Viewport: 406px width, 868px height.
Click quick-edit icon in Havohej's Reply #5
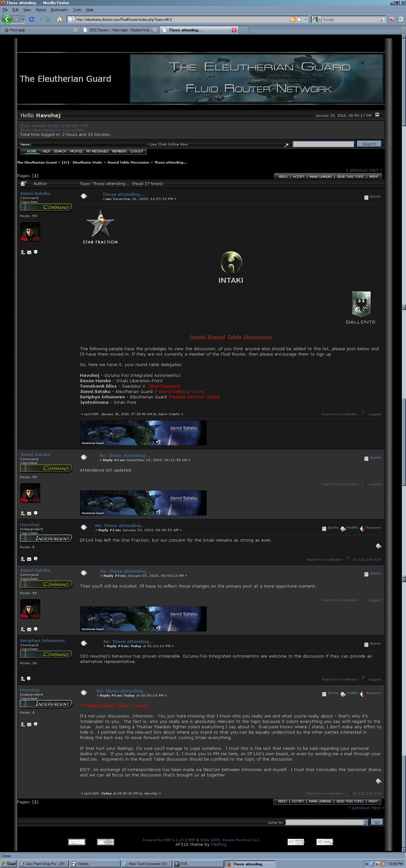click(378, 781)
